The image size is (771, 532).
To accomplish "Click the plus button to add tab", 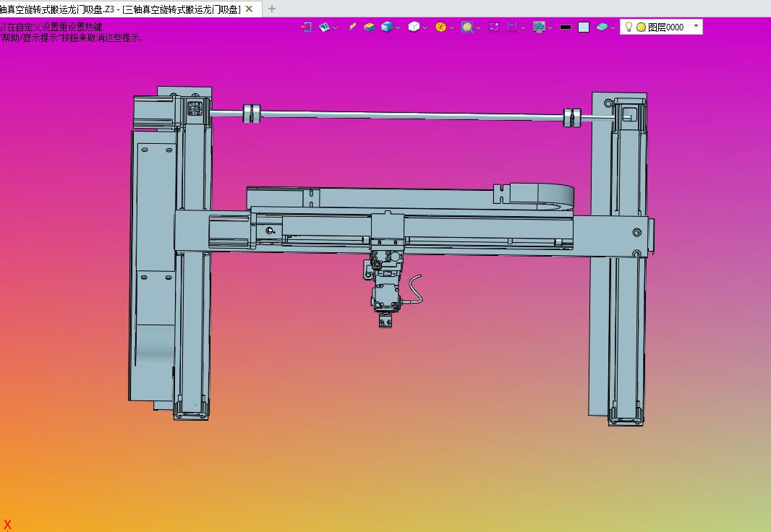I will [x=272, y=9].
